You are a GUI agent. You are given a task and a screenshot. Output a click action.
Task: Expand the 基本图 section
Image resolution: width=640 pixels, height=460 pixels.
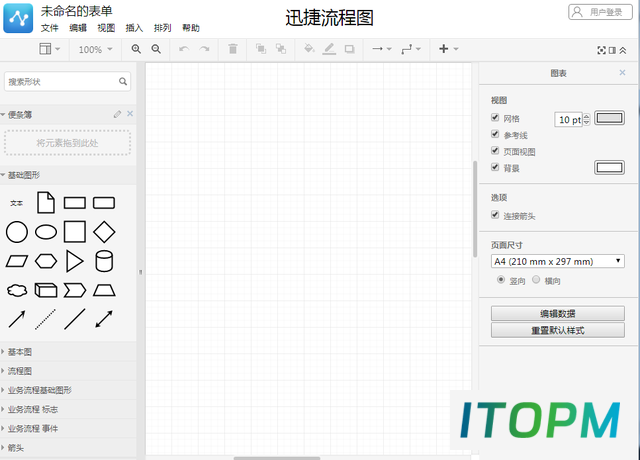pyautogui.click(x=68, y=352)
